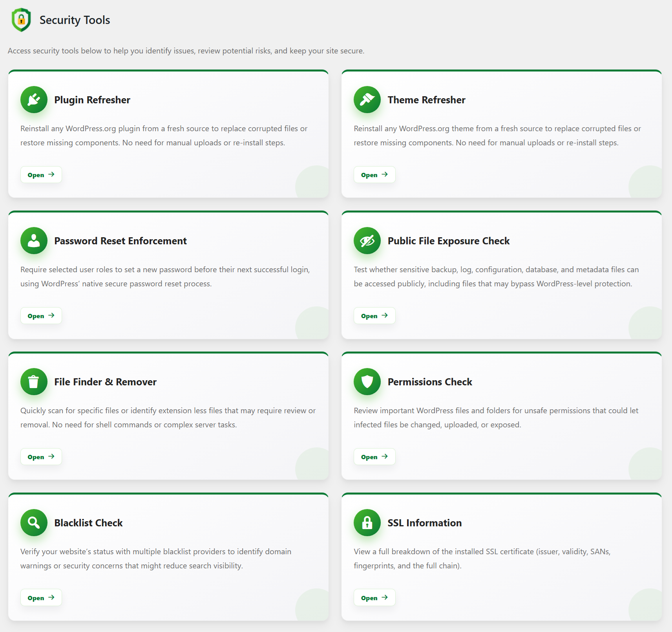Screen dimensions: 672x632
Task: Open the Permissions Check tool
Action: tap(374, 457)
